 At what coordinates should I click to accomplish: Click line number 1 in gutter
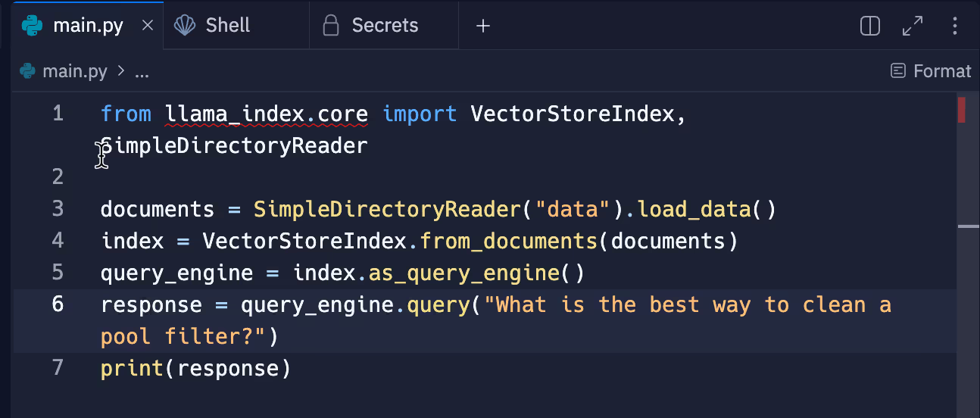[58, 114]
